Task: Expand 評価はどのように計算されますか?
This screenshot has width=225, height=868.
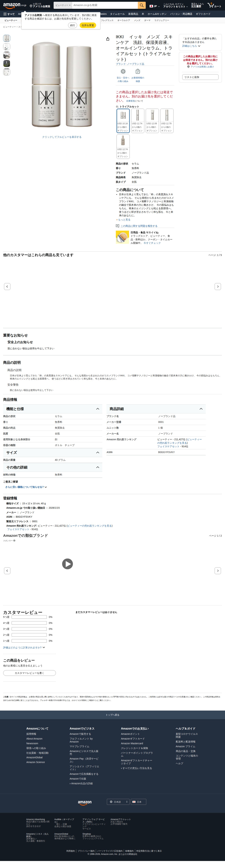Action: click(24, 648)
